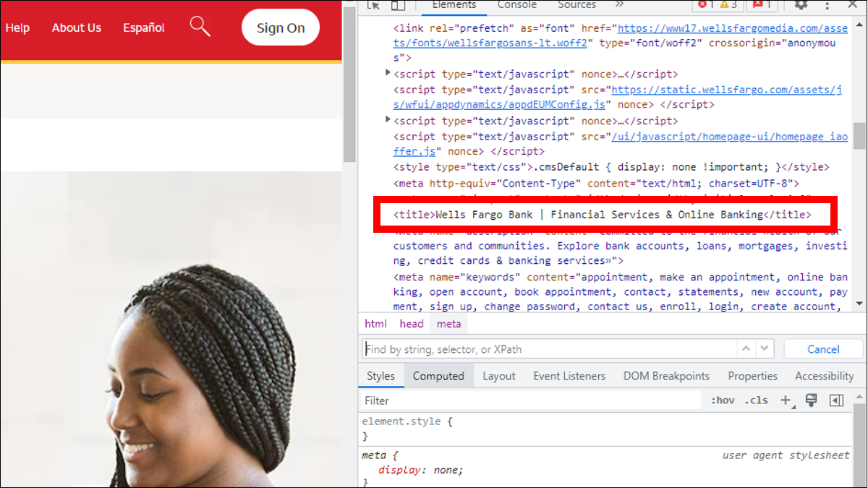
Task: Click the yellow warning count badge
Action: pyautogui.click(x=728, y=5)
